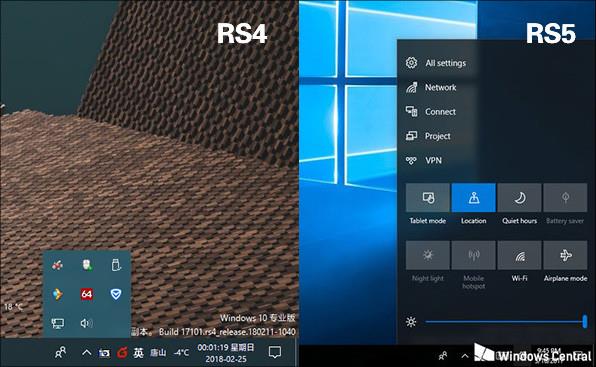Click the brightness slider track in Action Center
The height and width of the screenshot is (367, 596).
coord(506,322)
